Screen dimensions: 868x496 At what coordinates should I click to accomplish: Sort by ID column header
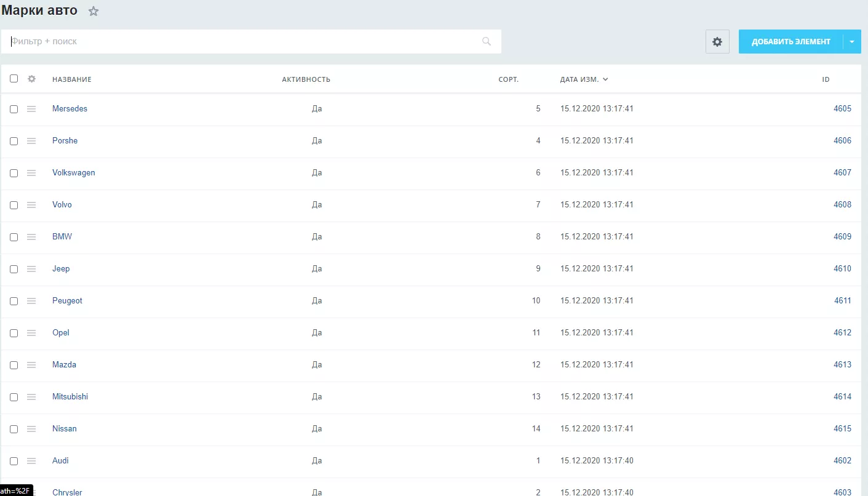[x=826, y=79]
